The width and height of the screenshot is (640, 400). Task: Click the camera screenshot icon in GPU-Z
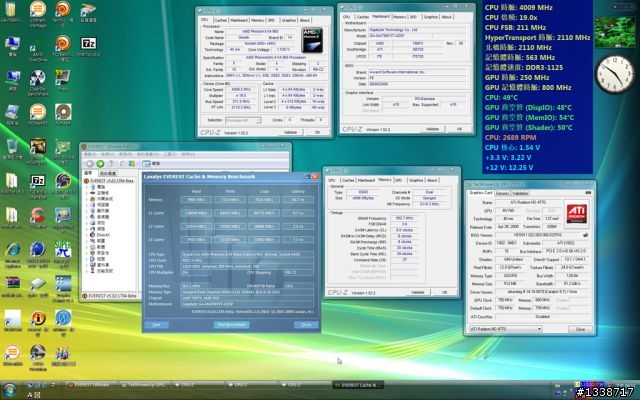(588, 193)
